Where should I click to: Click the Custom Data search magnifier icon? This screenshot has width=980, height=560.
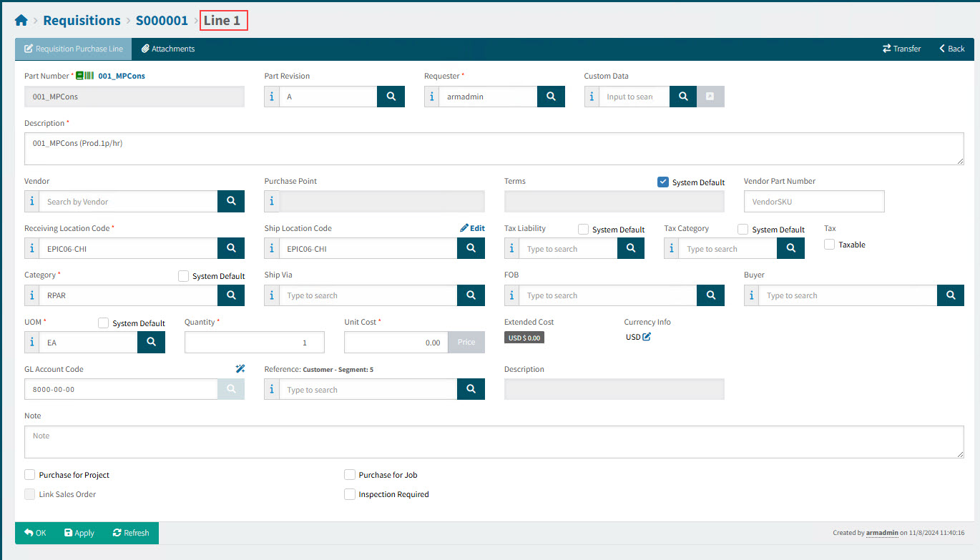[683, 97]
